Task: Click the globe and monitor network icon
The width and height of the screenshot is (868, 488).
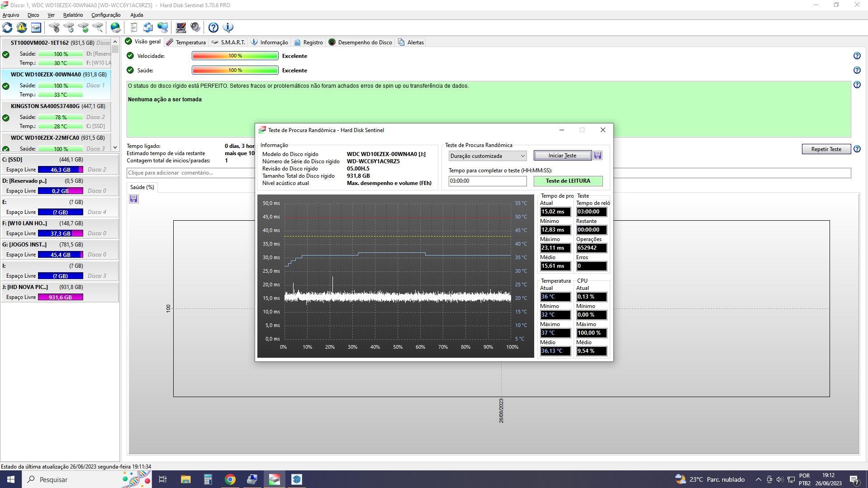Action: [163, 28]
